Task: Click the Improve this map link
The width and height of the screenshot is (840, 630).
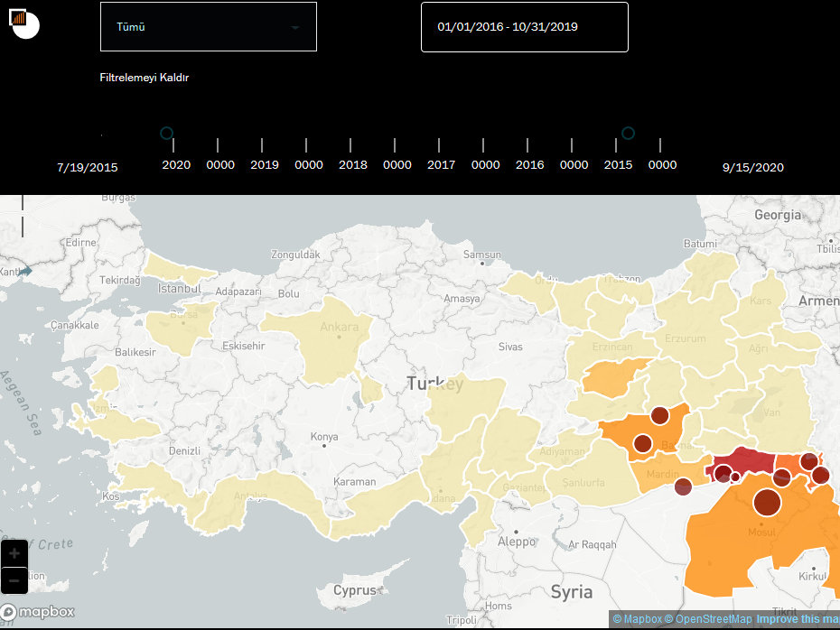Action: pos(798,619)
